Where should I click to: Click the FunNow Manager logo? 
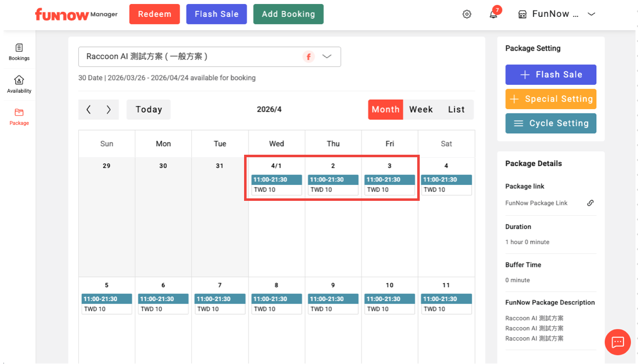coord(76,14)
